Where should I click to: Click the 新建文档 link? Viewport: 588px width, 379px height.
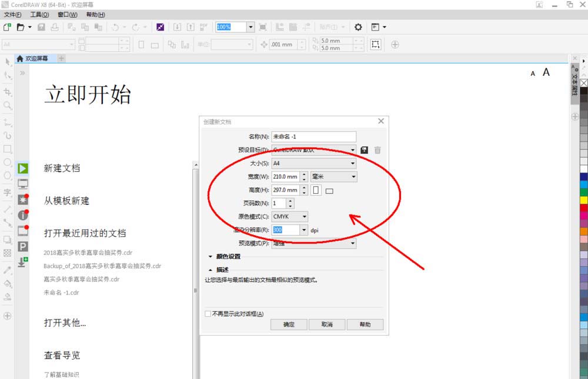pos(62,168)
